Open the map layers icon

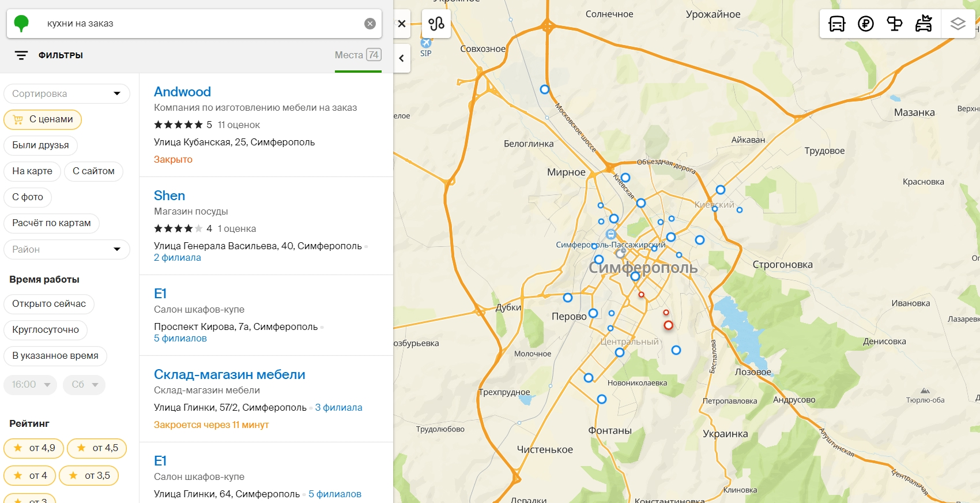point(958,24)
